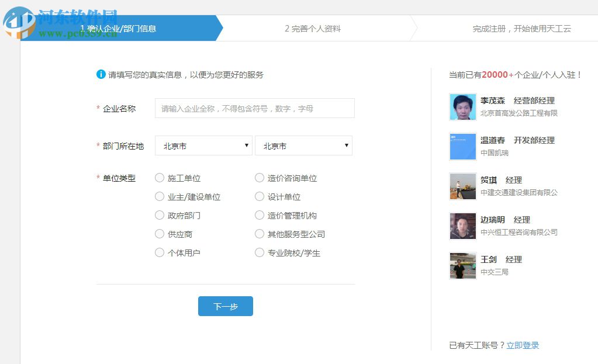Viewport: 598px width, 364px height.
Task: Open 王剑's profile picture
Action: coord(462,265)
